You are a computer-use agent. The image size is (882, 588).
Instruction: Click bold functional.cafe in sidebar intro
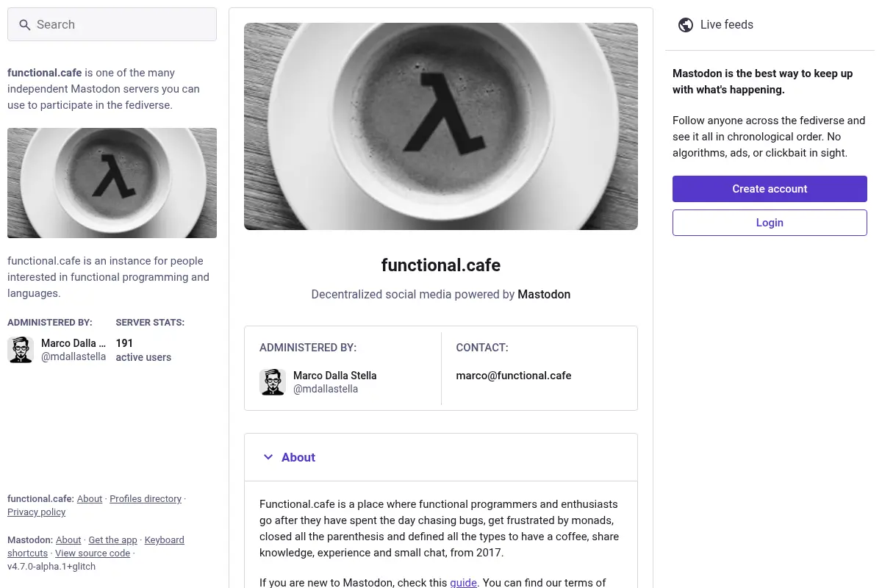(45, 73)
